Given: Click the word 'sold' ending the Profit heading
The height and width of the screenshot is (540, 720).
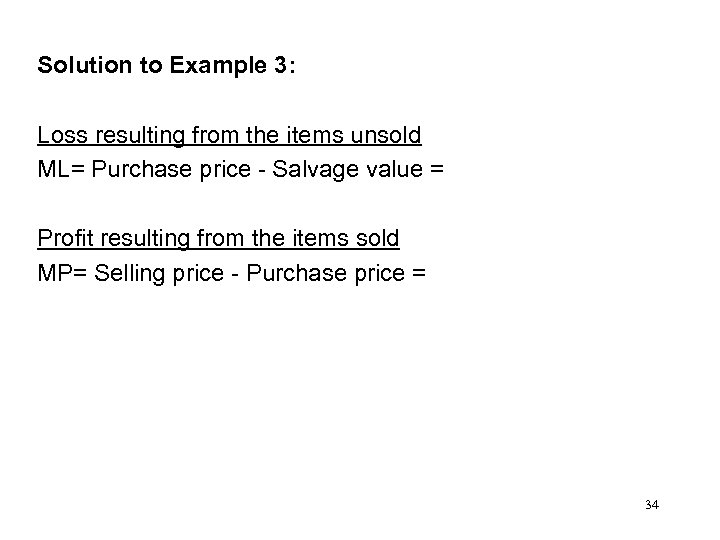Looking at the screenshot, I should tap(379, 238).
